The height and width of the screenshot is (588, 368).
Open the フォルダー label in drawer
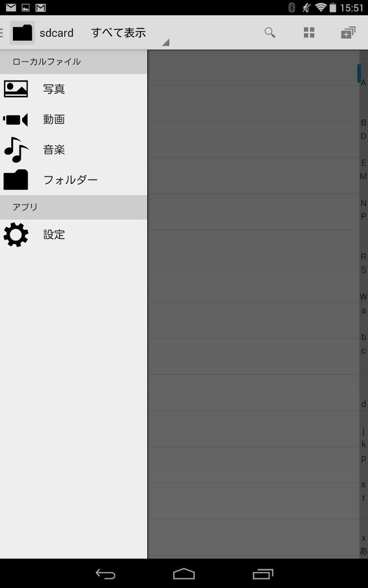tap(70, 180)
